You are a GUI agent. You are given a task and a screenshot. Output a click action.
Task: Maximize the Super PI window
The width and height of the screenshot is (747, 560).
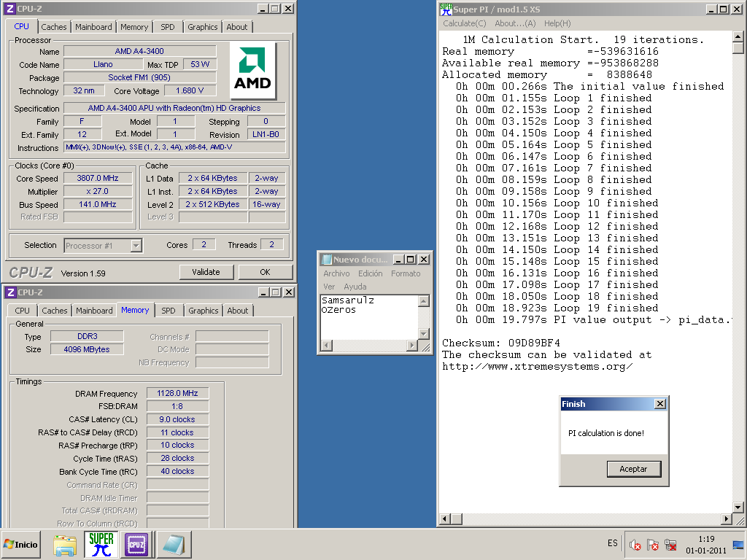pos(723,9)
